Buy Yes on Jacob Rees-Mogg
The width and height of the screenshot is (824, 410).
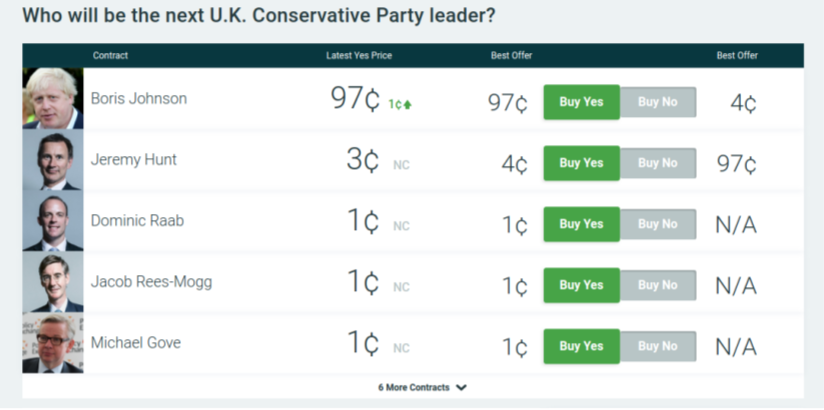tap(581, 285)
